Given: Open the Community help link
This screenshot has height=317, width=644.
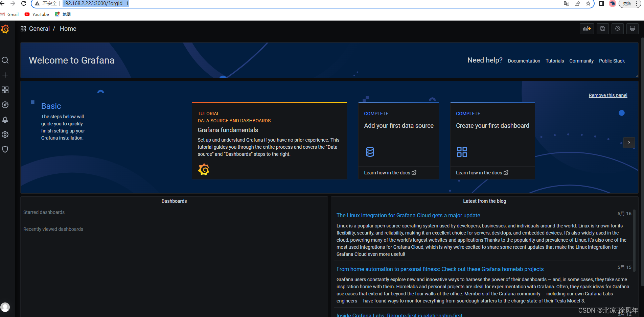Looking at the screenshot, I should pyautogui.click(x=581, y=61).
